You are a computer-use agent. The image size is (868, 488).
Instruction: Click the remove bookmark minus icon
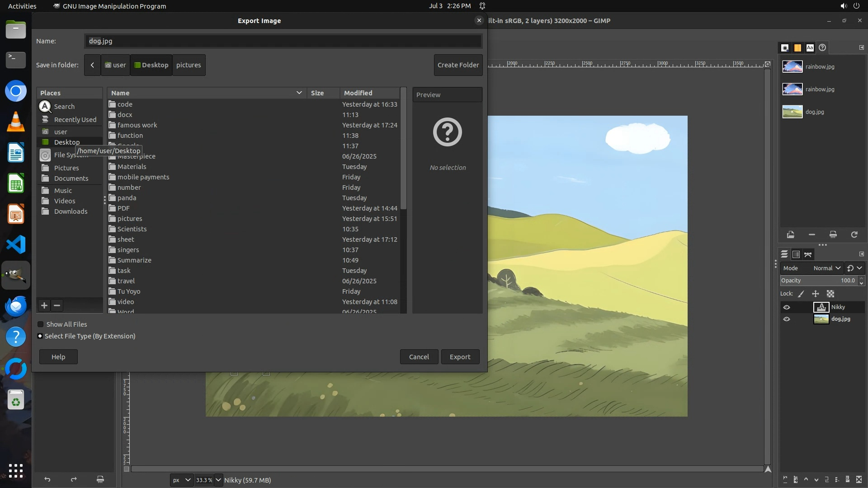pyautogui.click(x=57, y=305)
